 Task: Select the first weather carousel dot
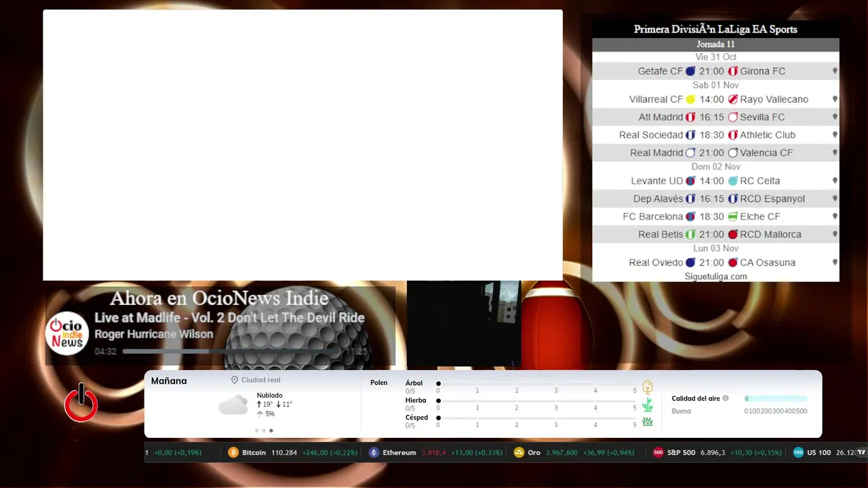point(256,430)
